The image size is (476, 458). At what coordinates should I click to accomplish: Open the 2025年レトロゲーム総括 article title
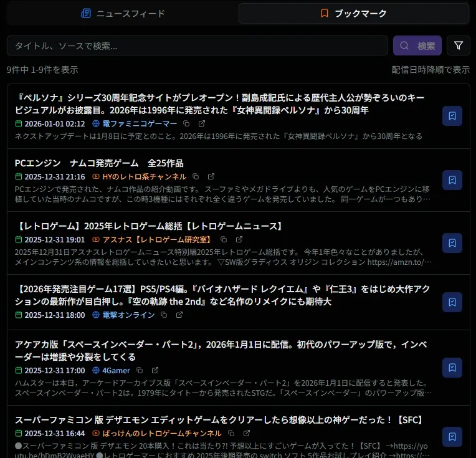point(149,226)
